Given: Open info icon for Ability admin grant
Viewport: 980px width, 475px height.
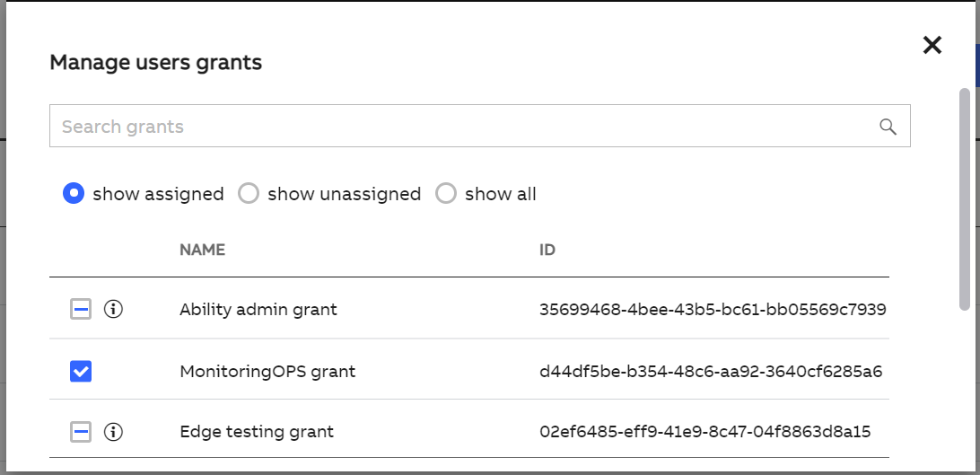Looking at the screenshot, I should (x=113, y=309).
